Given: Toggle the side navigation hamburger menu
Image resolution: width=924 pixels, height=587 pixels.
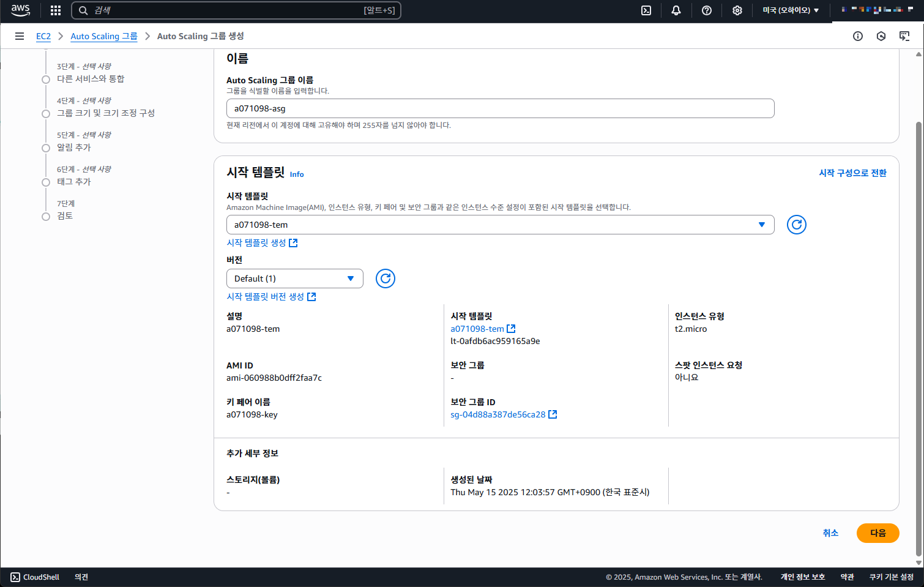Looking at the screenshot, I should [x=20, y=36].
